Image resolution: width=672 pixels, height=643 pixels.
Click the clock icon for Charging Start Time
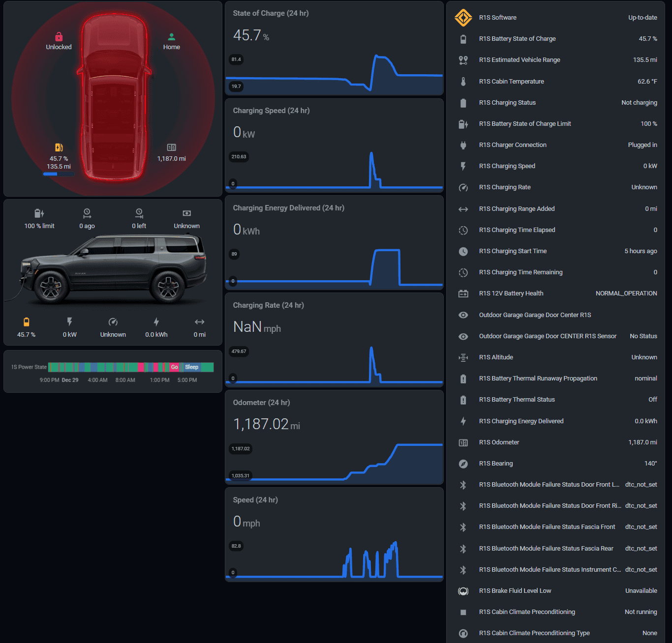coord(463,251)
